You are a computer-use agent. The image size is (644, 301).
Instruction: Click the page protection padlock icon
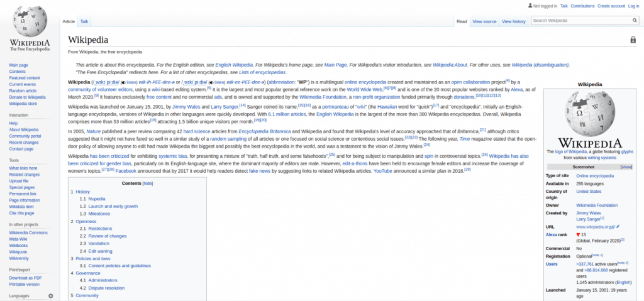(633, 40)
